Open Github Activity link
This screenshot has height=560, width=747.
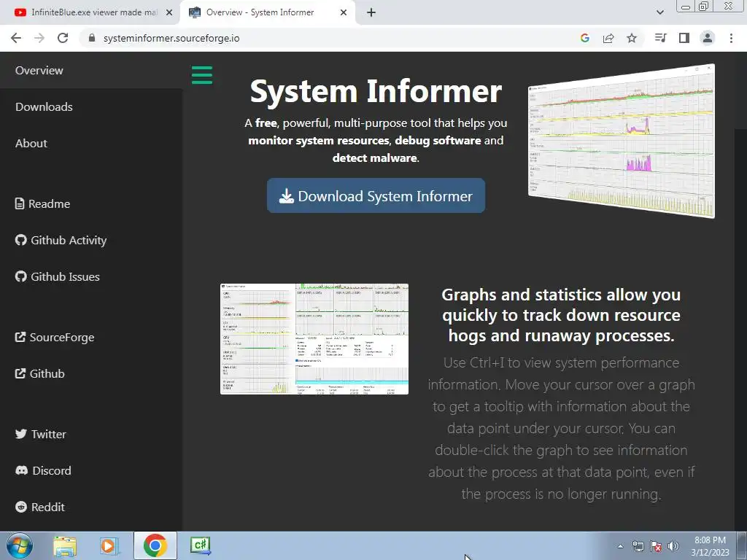coord(61,240)
